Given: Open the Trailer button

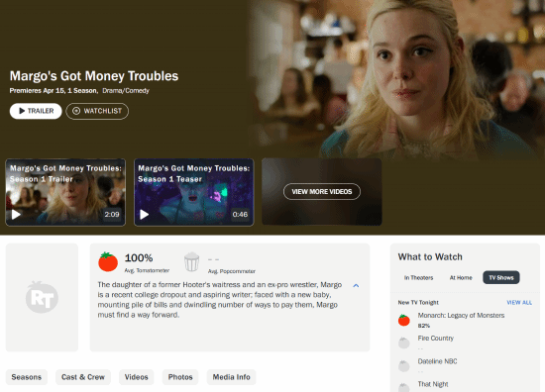Looking at the screenshot, I should 36,111.
